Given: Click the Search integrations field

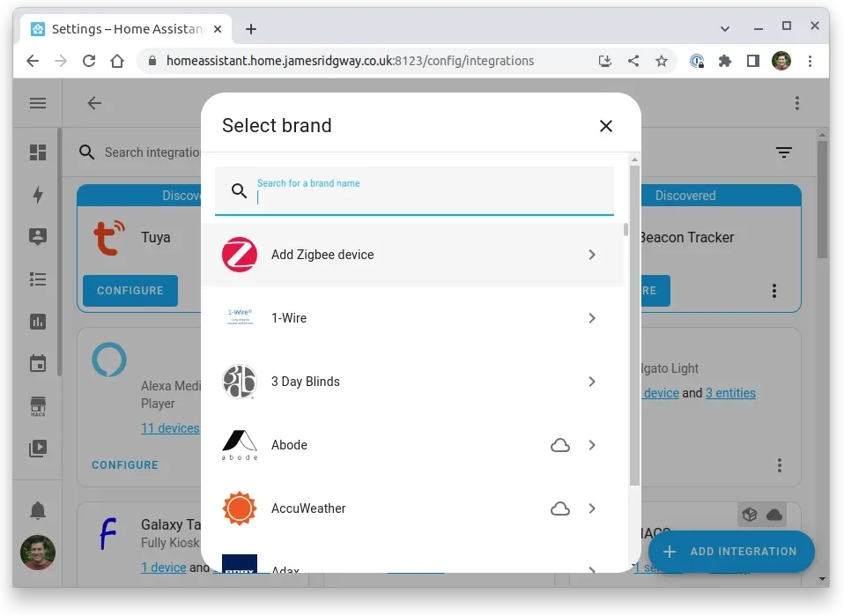Looking at the screenshot, I should pos(152,152).
